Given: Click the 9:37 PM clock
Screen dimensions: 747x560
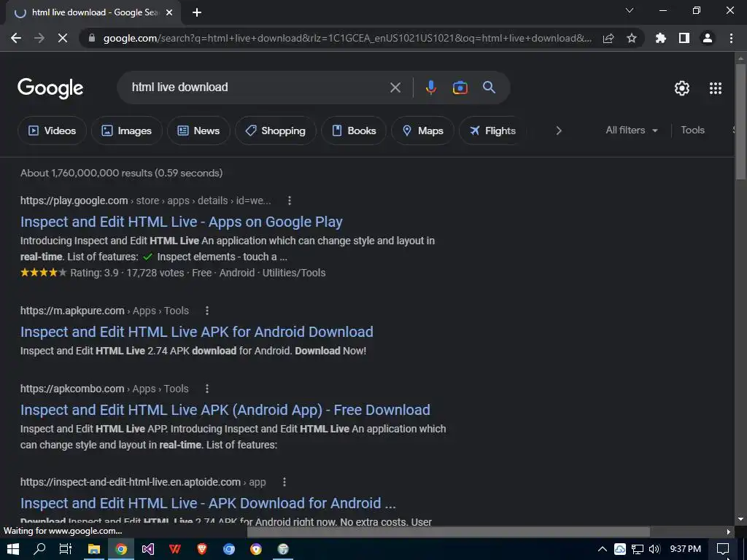Looking at the screenshot, I should tap(686, 549).
